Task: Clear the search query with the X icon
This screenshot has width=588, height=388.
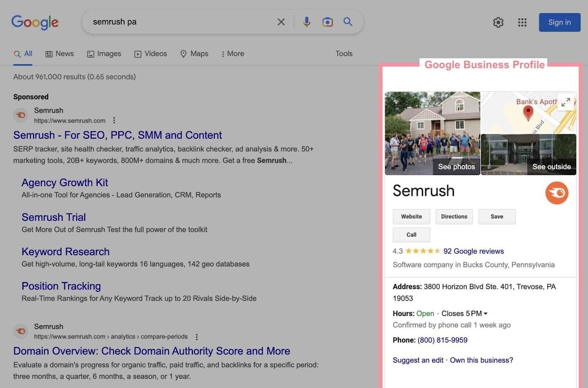Action: click(x=281, y=22)
